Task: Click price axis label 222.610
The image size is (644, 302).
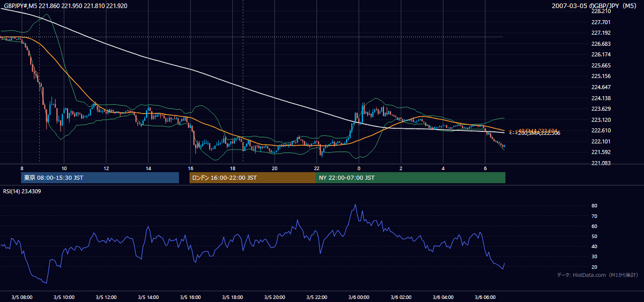Action: pos(600,130)
